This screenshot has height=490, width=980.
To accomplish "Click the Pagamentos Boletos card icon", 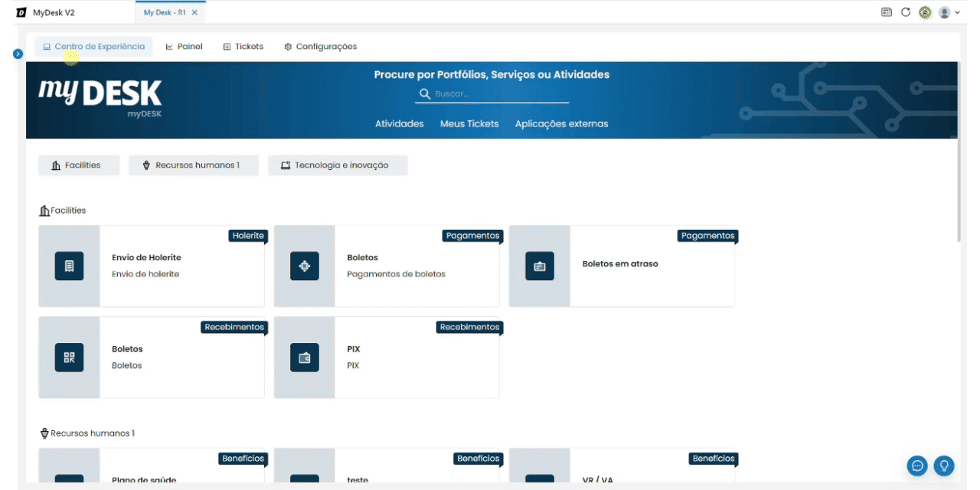I will tap(304, 266).
